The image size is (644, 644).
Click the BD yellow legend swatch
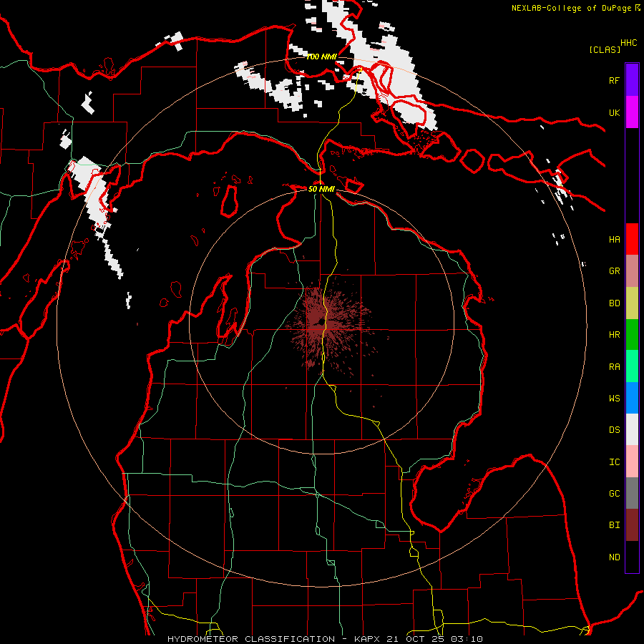tap(632, 303)
